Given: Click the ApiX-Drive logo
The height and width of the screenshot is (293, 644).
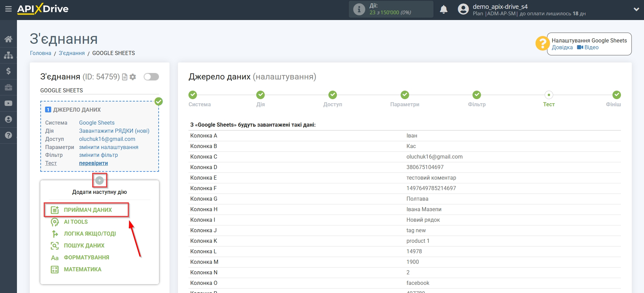Looking at the screenshot, I should [x=43, y=9].
